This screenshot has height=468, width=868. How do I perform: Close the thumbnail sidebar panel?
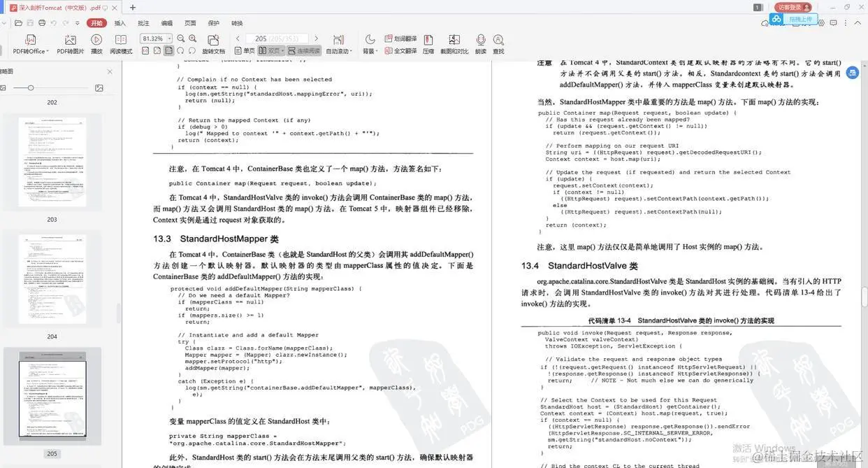(109, 71)
